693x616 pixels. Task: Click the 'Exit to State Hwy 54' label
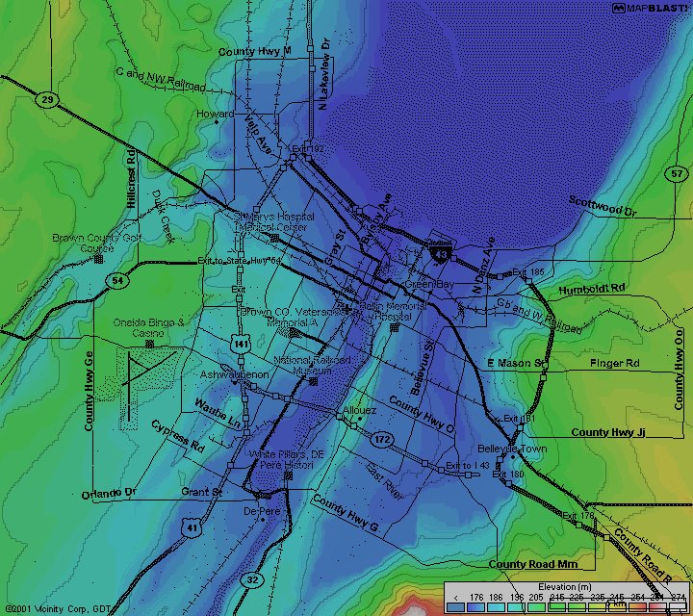[239, 261]
